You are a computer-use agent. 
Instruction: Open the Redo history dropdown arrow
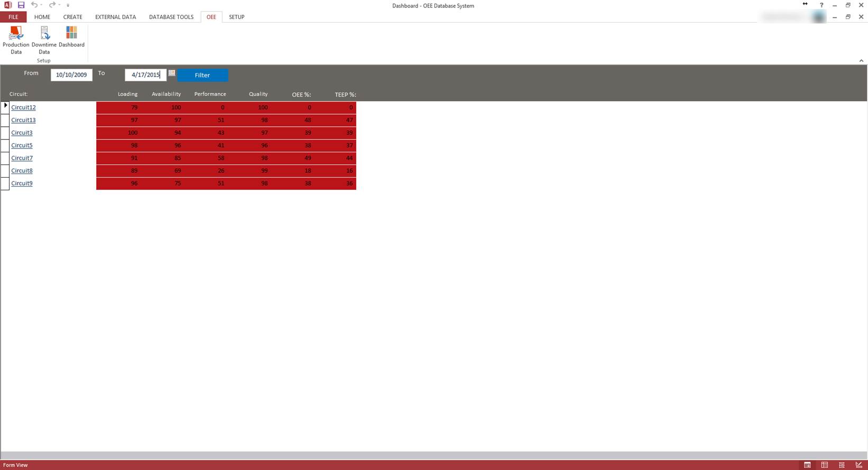[x=59, y=5]
